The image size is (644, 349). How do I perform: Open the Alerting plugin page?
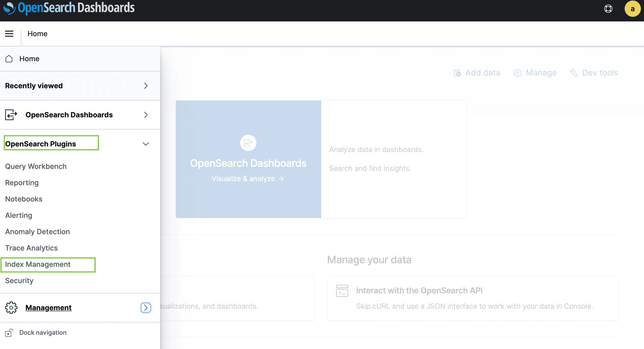18,215
